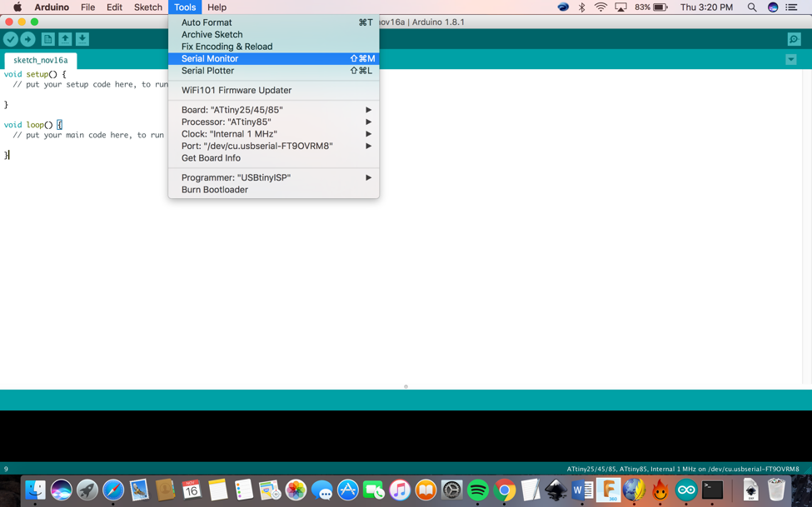The height and width of the screenshot is (507, 812).
Task: Click the editor-console divider handle dot
Action: 406,386
